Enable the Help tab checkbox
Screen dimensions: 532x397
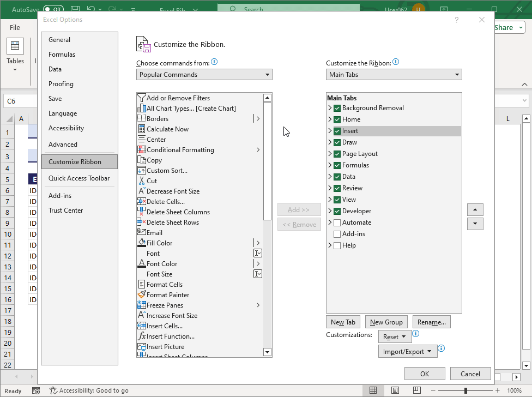[x=337, y=245]
